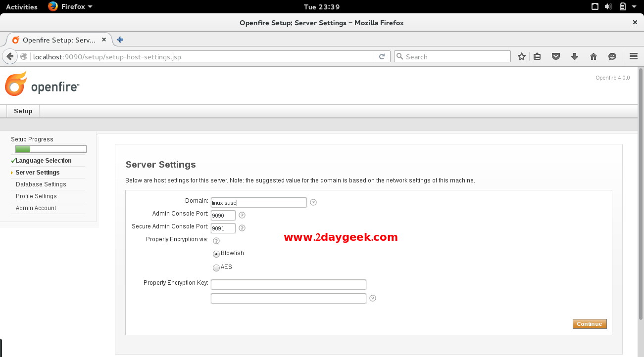The width and height of the screenshot is (644, 357).
Task: Reload the setup page
Action: [x=382, y=56]
